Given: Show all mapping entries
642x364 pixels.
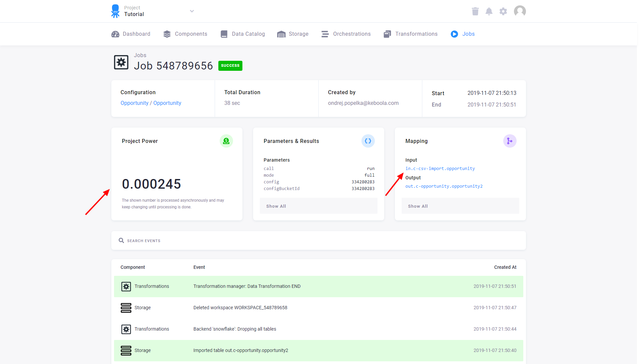Looking at the screenshot, I should coord(460,206).
